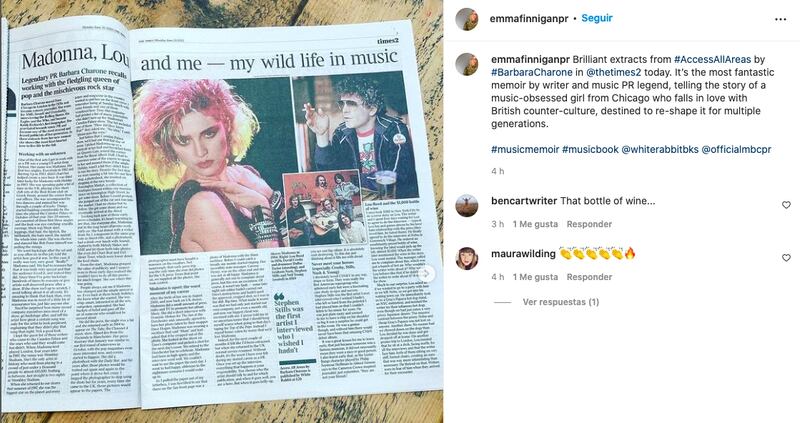
Task: Reply to bencartwriter's comment with Responder
Action: pyautogui.click(x=589, y=224)
